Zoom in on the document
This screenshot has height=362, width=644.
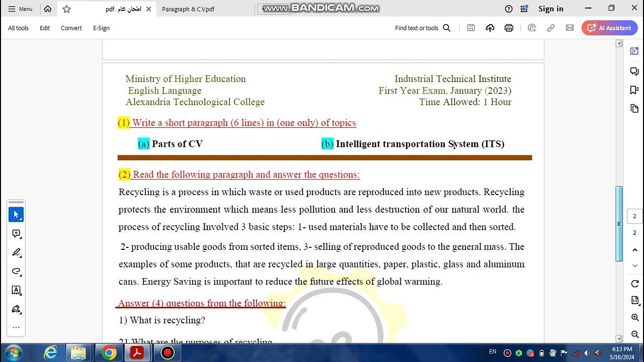tap(635, 318)
